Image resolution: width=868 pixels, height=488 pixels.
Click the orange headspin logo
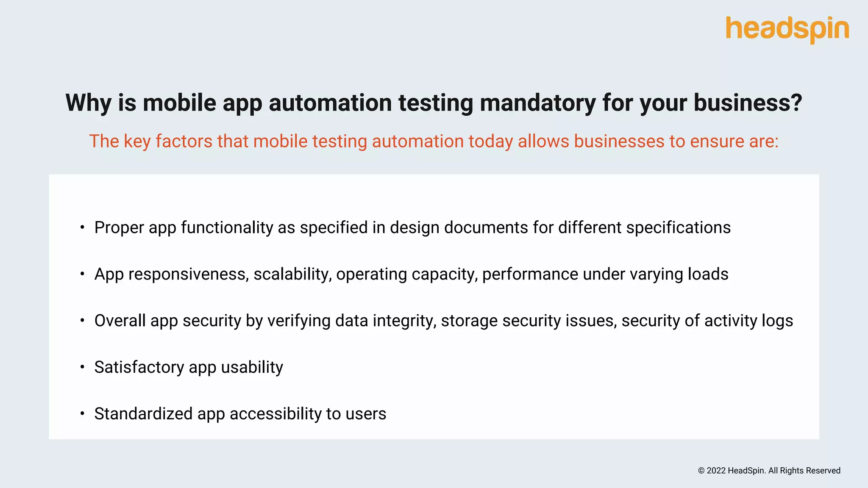(x=787, y=29)
